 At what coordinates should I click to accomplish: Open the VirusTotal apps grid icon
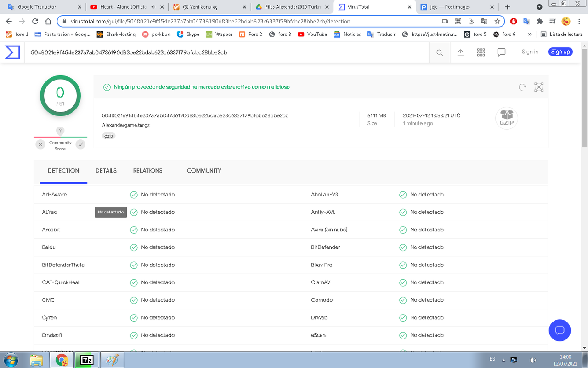[x=481, y=52]
